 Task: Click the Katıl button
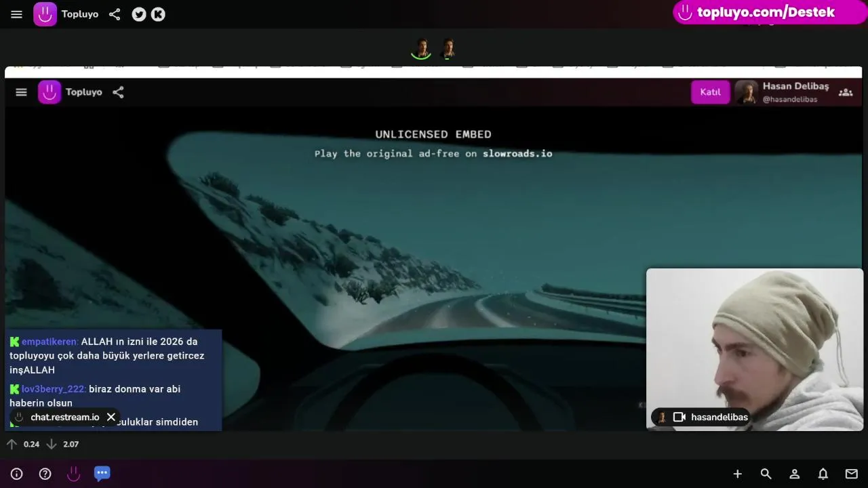(710, 92)
